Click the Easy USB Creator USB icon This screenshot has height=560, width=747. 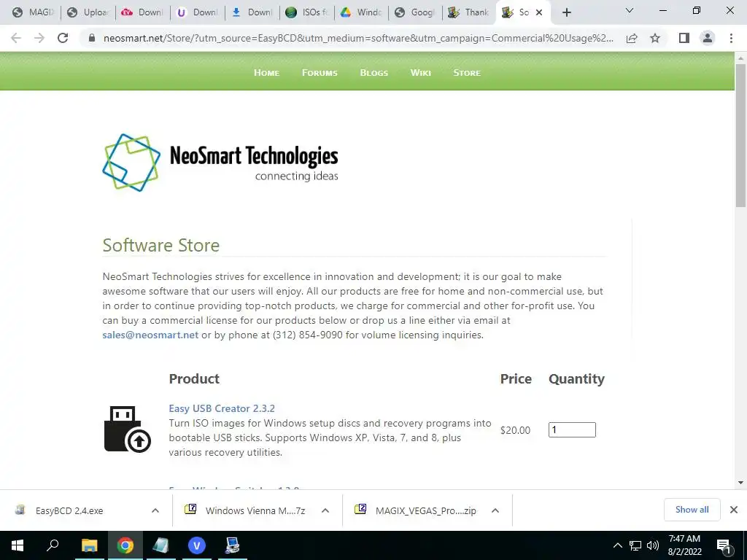(x=127, y=429)
